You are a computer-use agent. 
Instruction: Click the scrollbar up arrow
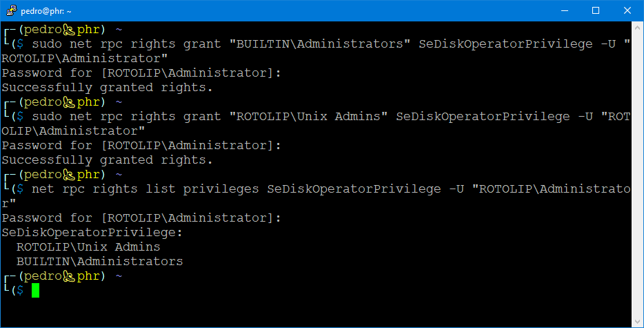[x=637, y=28]
